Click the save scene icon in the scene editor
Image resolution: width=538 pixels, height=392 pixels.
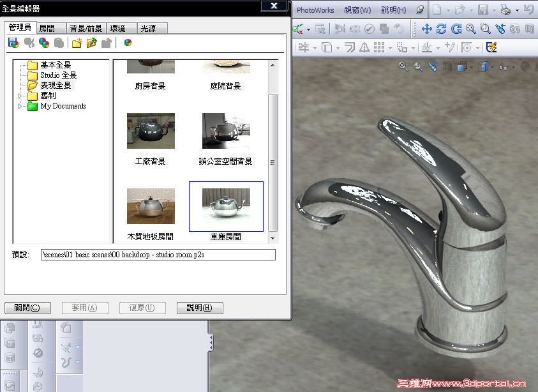tap(13, 43)
